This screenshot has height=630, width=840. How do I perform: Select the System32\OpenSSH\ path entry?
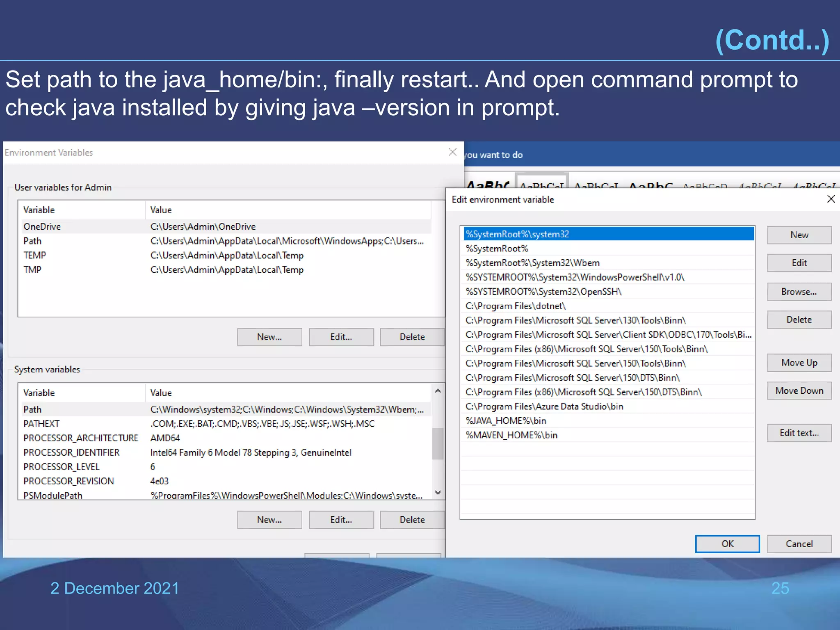click(x=609, y=292)
